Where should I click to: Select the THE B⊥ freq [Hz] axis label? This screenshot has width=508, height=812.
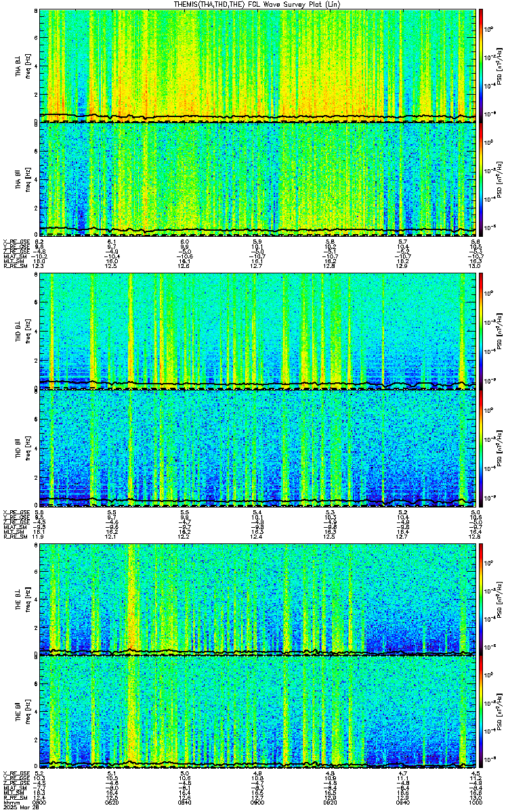[22, 598]
